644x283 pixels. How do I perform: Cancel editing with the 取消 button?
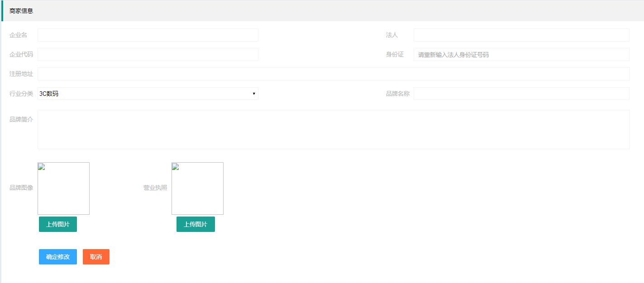(x=96, y=257)
